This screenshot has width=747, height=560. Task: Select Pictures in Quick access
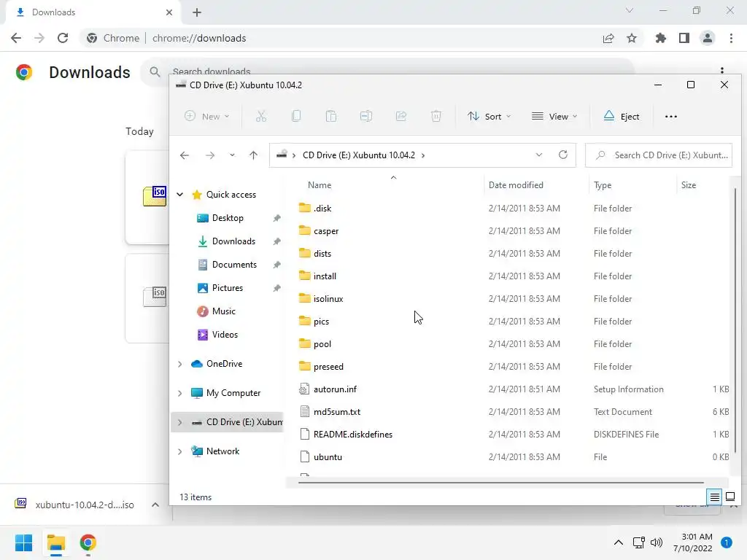point(228,287)
